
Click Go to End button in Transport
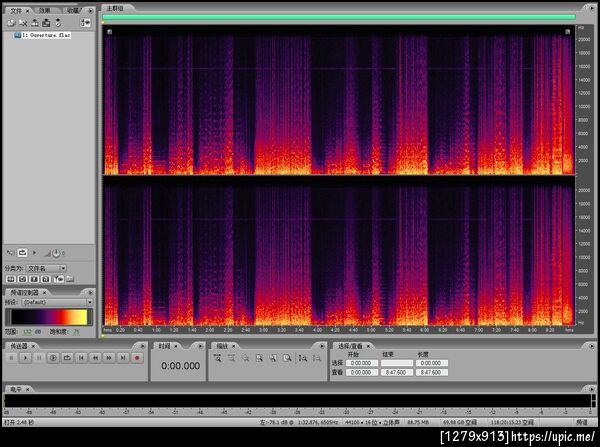coord(123,358)
